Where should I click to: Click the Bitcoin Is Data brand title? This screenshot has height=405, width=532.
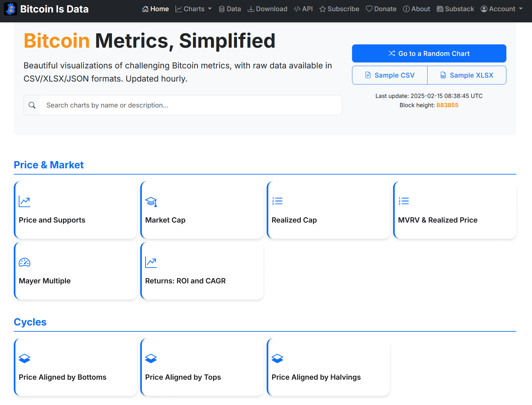(x=55, y=9)
